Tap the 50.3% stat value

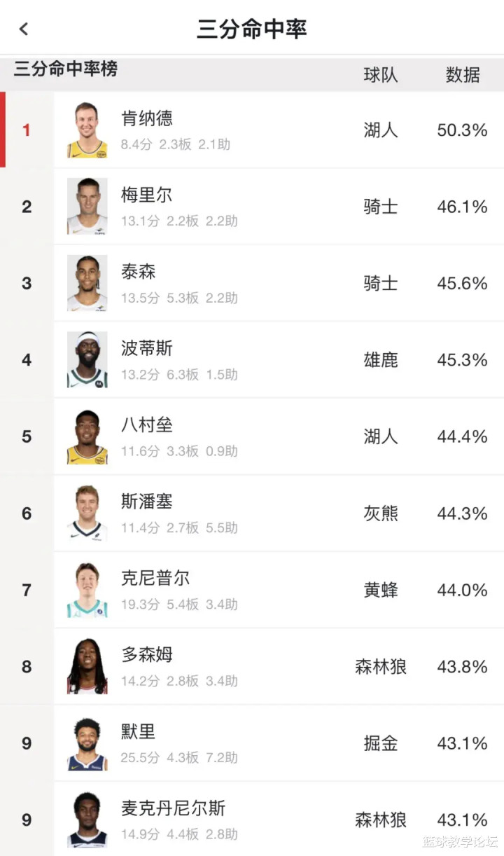pyautogui.click(x=462, y=130)
